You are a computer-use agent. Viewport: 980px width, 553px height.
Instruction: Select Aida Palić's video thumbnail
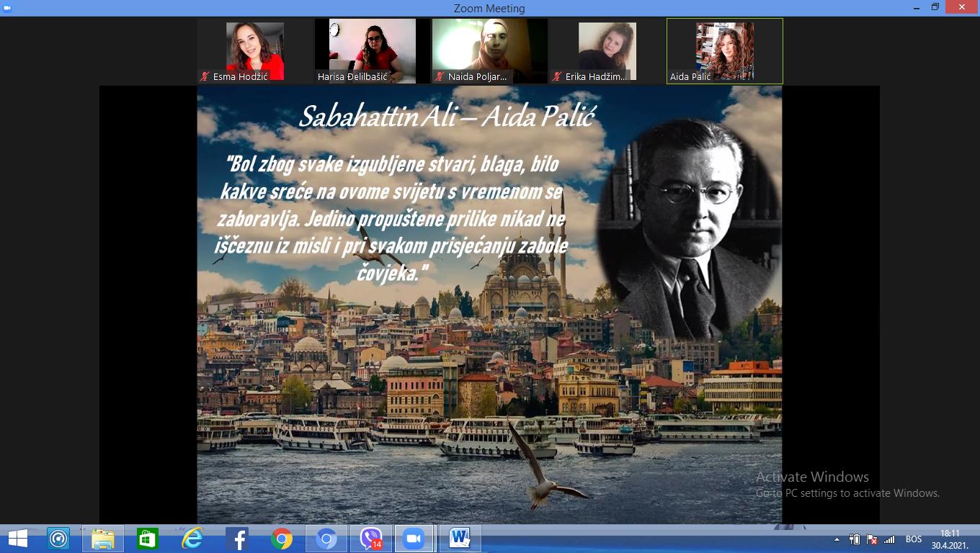[724, 51]
